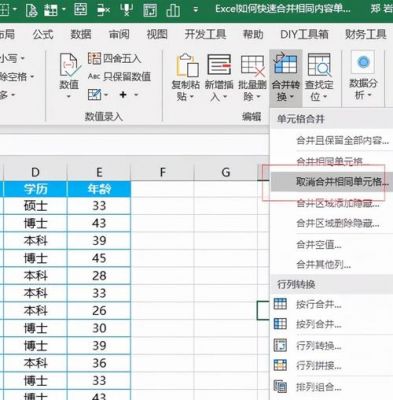The width and height of the screenshot is (393, 400).
Task: Open the 帮助 ribbon tab
Action: pyautogui.click(x=253, y=34)
